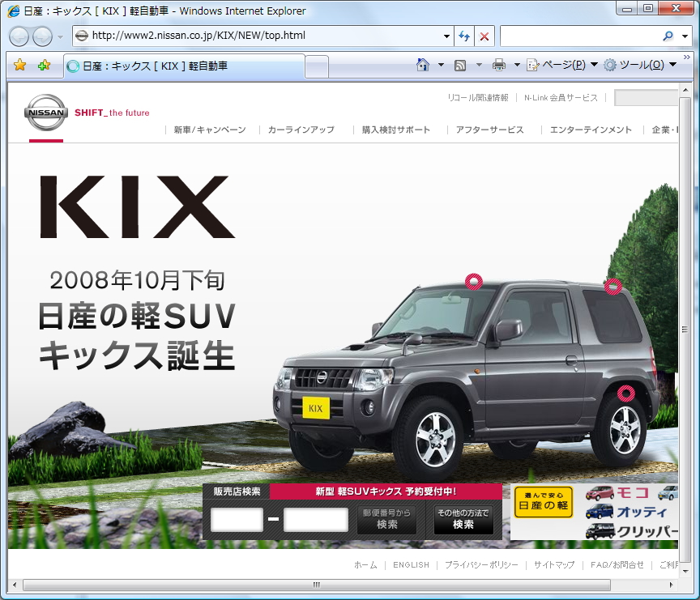Open the ツール(O) menu
The height and width of the screenshot is (600, 700).
click(640, 65)
